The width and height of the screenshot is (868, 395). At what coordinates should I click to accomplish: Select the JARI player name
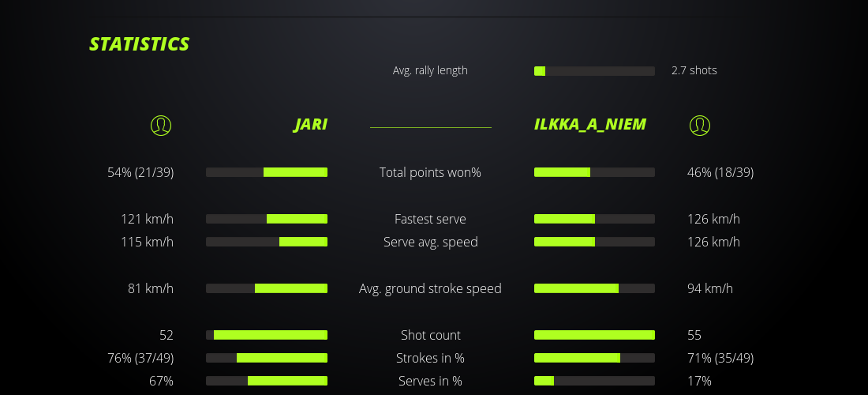click(x=310, y=125)
